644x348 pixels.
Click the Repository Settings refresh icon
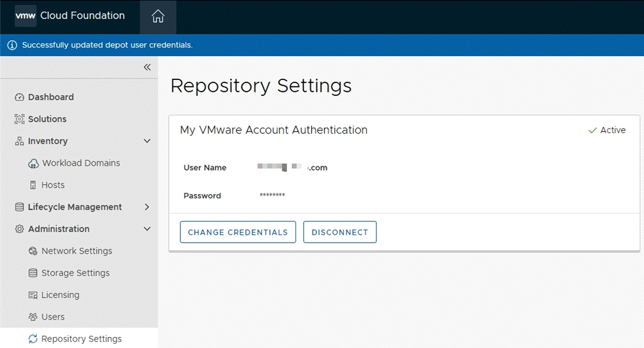[33, 339]
